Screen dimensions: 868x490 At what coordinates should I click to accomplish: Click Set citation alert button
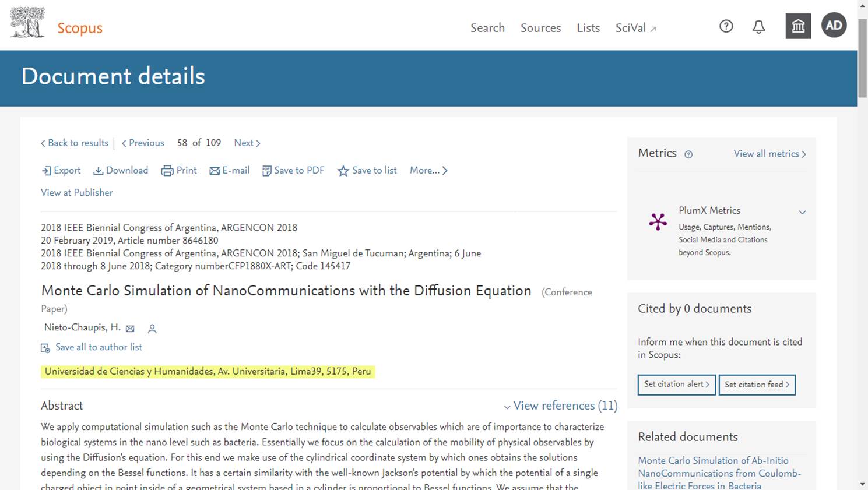[x=677, y=385]
